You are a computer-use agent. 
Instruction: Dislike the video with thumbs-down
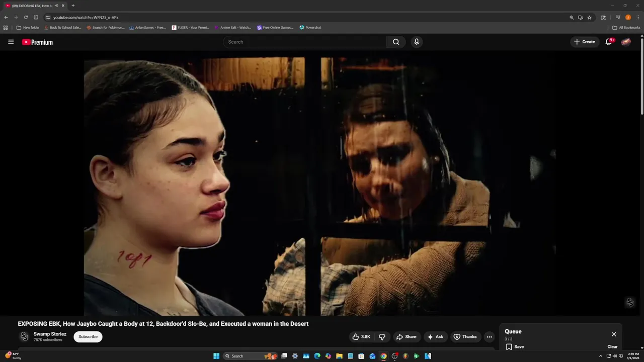(x=382, y=337)
